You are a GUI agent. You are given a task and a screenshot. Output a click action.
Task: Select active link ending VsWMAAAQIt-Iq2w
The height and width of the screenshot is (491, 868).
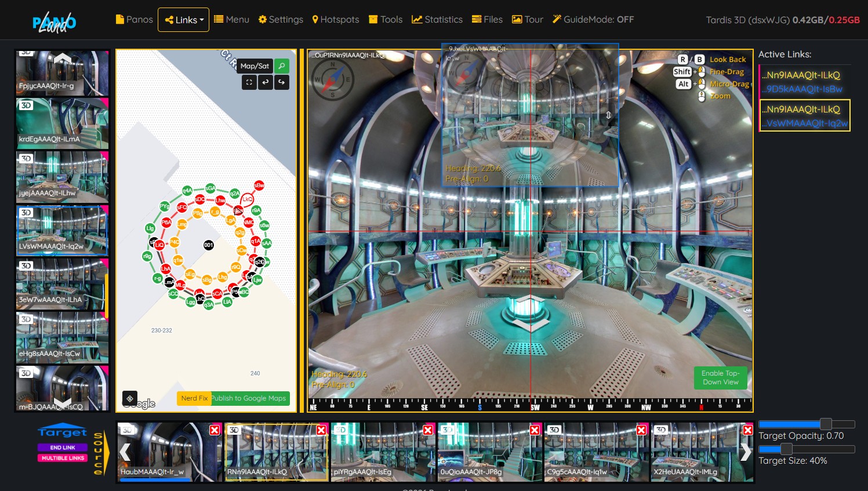pos(805,123)
